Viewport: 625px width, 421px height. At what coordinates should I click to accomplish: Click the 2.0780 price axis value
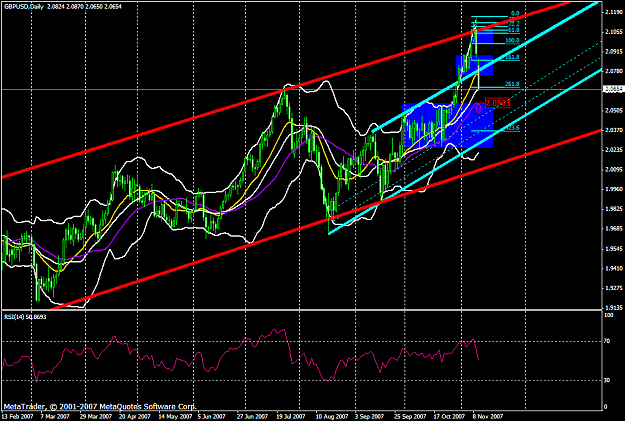[x=614, y=71]
